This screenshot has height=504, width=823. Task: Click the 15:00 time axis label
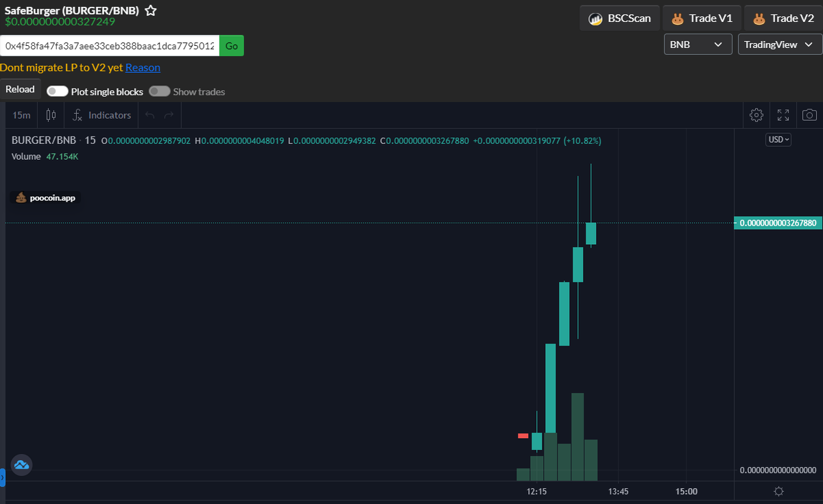[687, 492]
